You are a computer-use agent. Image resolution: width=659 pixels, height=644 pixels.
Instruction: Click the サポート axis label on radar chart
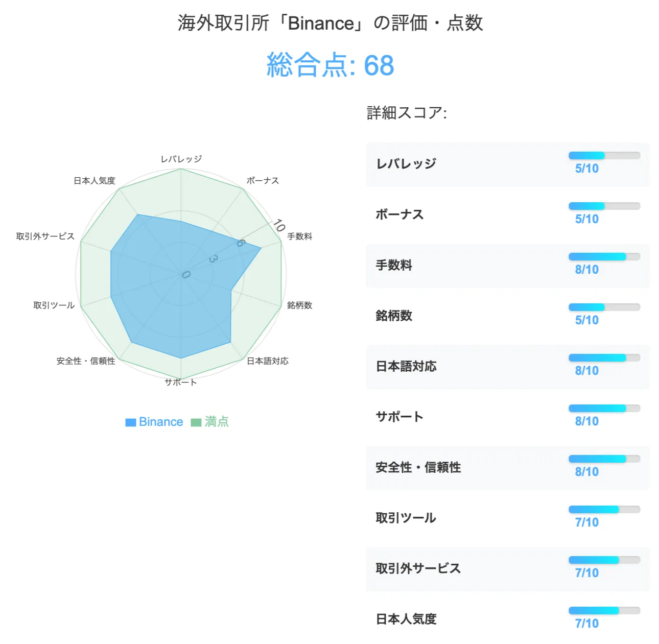pyautogui.click(x=181, y=382)
